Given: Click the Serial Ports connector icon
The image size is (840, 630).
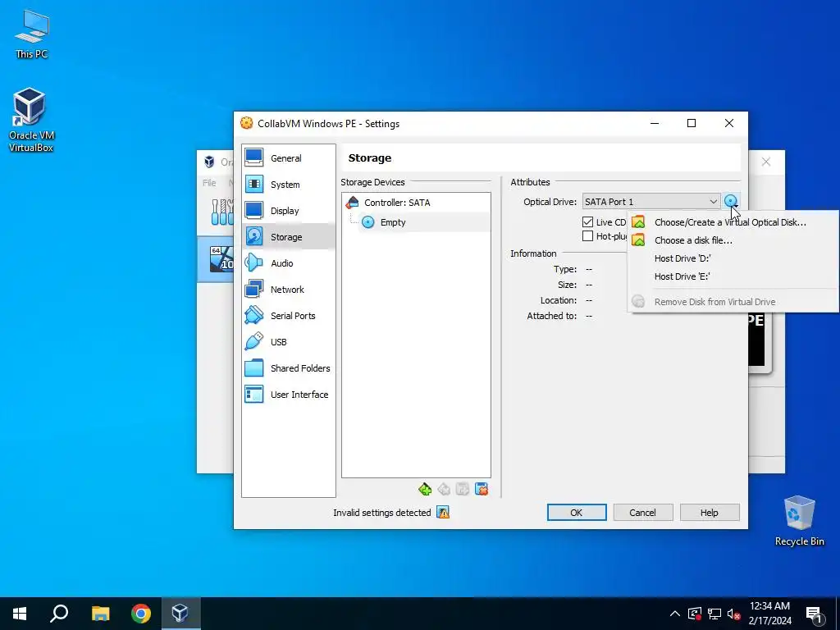Looking at the screenshot, I should 254,315.
